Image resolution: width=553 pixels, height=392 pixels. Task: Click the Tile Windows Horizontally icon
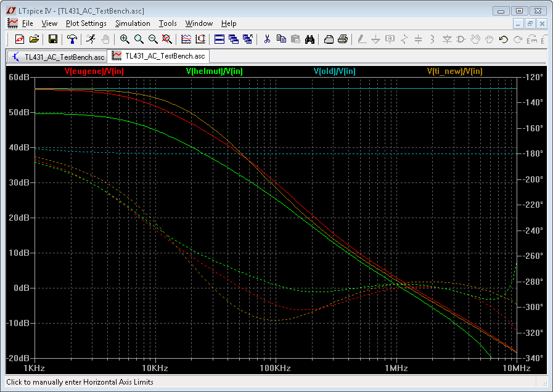click(219, 39)
